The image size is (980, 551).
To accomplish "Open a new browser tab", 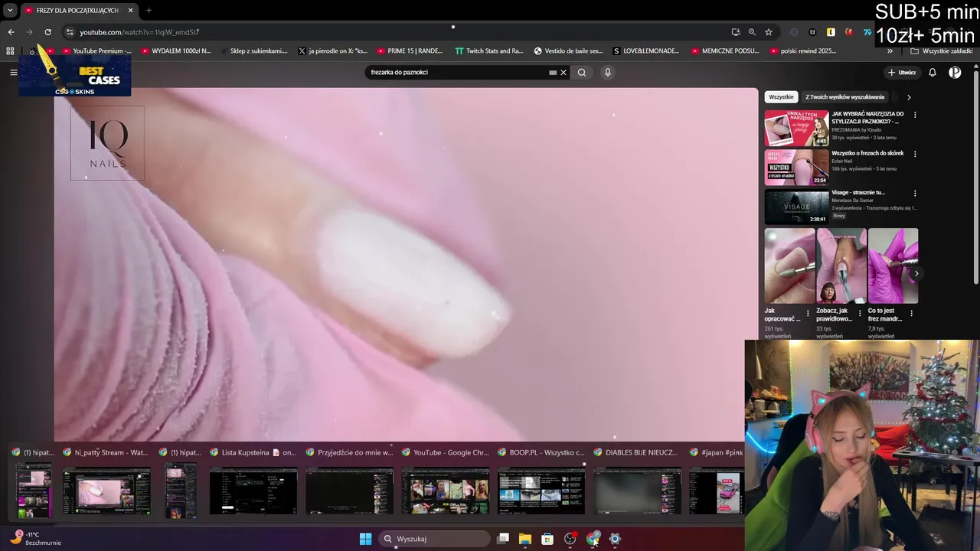I will 149,11.
